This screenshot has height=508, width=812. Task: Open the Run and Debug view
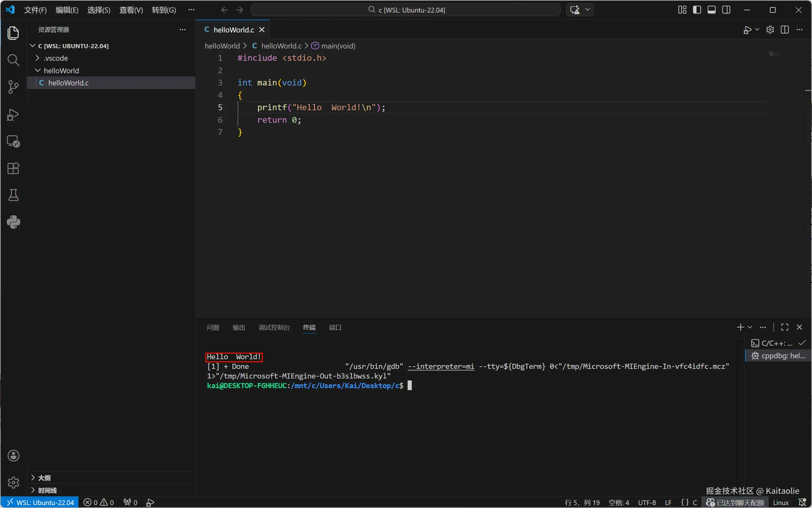pyautogui.click(x=13, y=115)
